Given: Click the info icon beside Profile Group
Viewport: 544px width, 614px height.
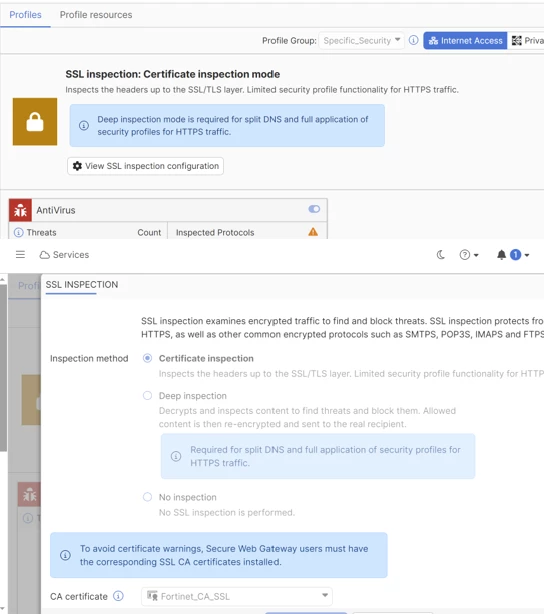Looking at the screenshot, I should coord(414,40).
